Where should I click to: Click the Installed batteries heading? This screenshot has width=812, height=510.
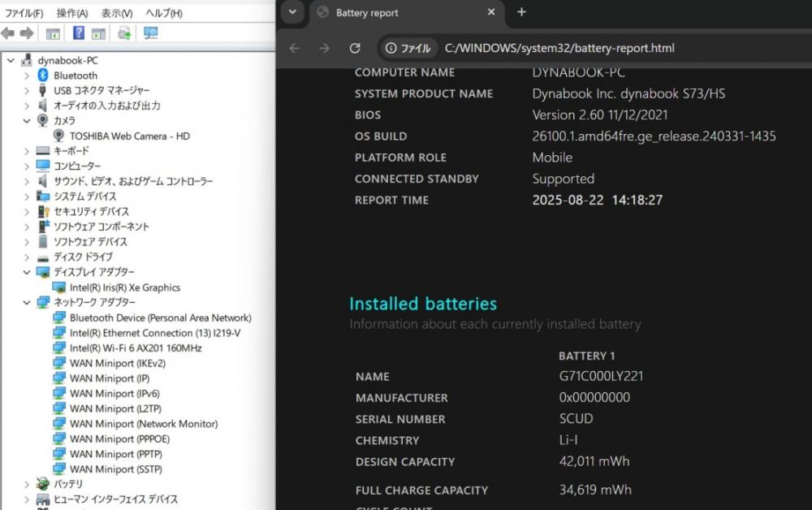click(x=423, y=304)
